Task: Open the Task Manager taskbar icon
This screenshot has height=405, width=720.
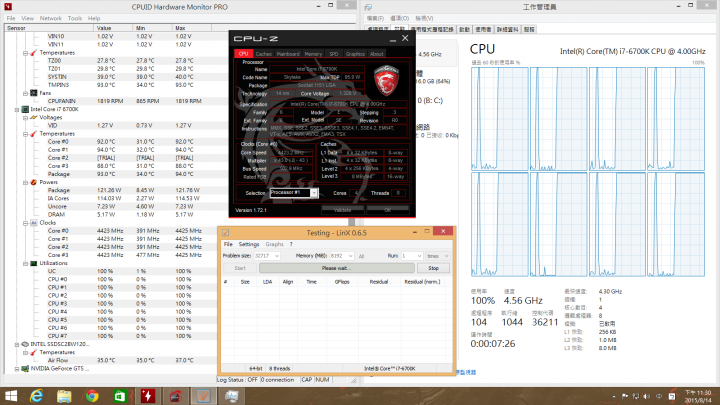Action: pyautogui.click(x=231, y=396)
